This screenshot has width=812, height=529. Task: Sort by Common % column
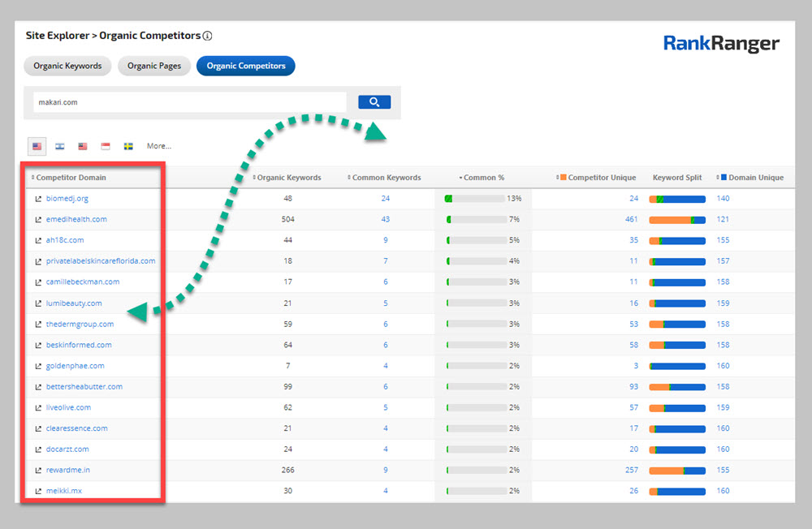483,178
